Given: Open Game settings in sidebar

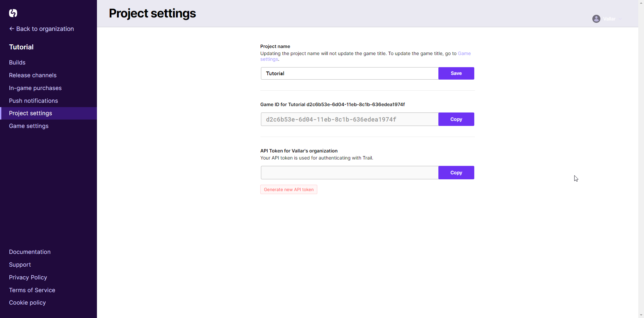Looking at the screenshot, I should (x=29, y=126).
